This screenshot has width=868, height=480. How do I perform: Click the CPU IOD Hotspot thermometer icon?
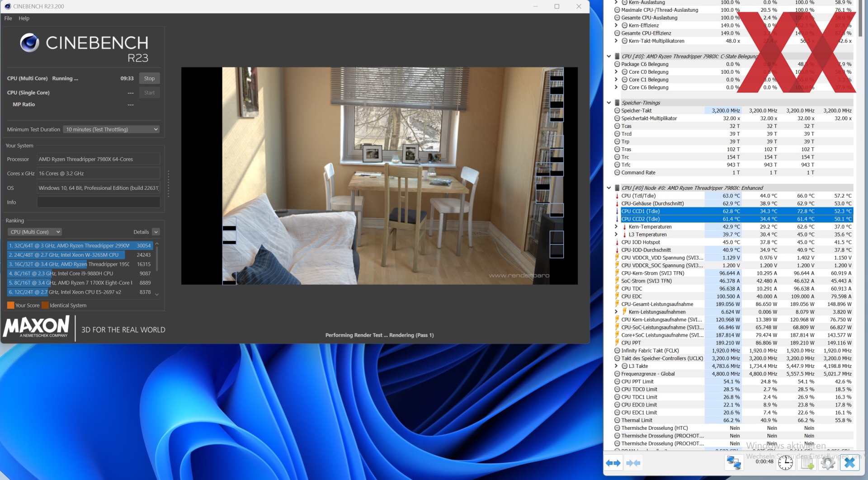(x=617, y=242)
